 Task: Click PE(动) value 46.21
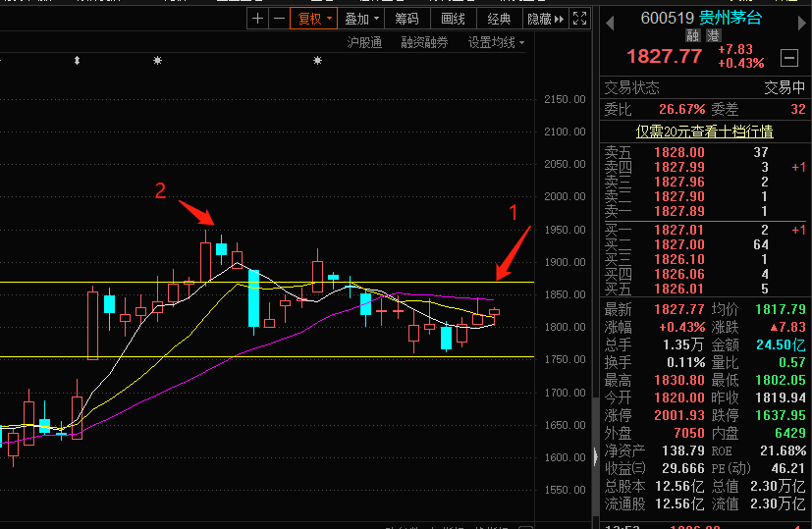[788, 468]
